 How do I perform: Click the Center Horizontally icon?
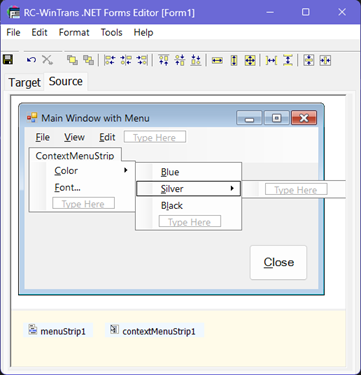pos(325,60)
